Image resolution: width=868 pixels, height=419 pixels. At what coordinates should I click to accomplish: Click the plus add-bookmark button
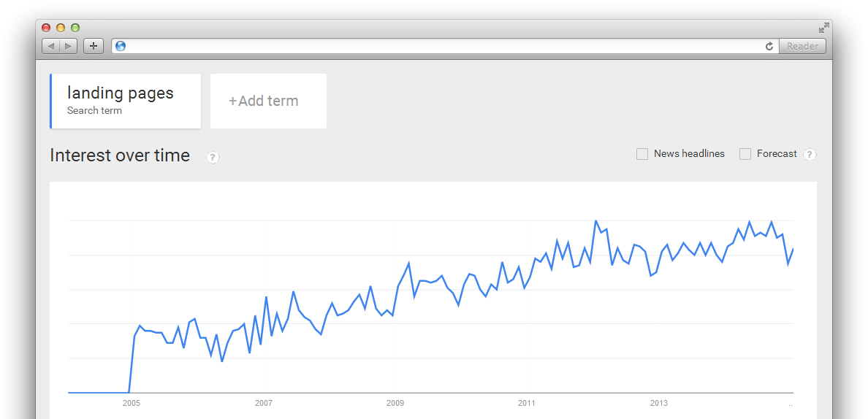pyautogui.click(x=94, y=46)
